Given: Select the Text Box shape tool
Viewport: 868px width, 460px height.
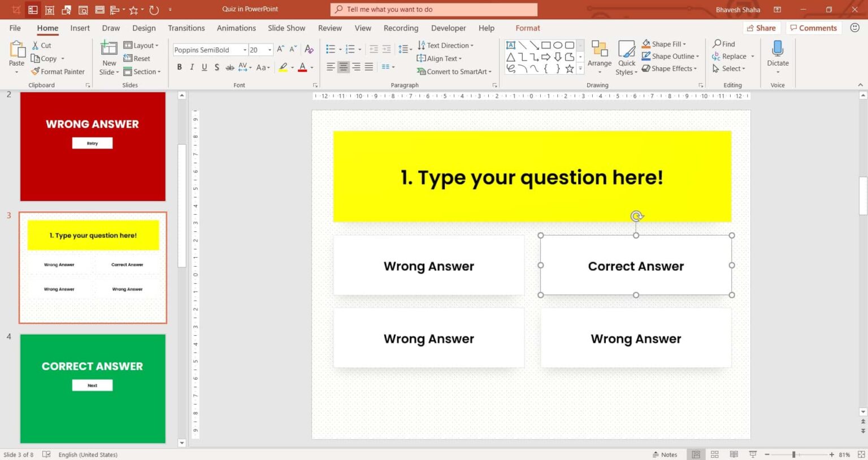Looking at the screenshot, I should (x=511, y=45).
